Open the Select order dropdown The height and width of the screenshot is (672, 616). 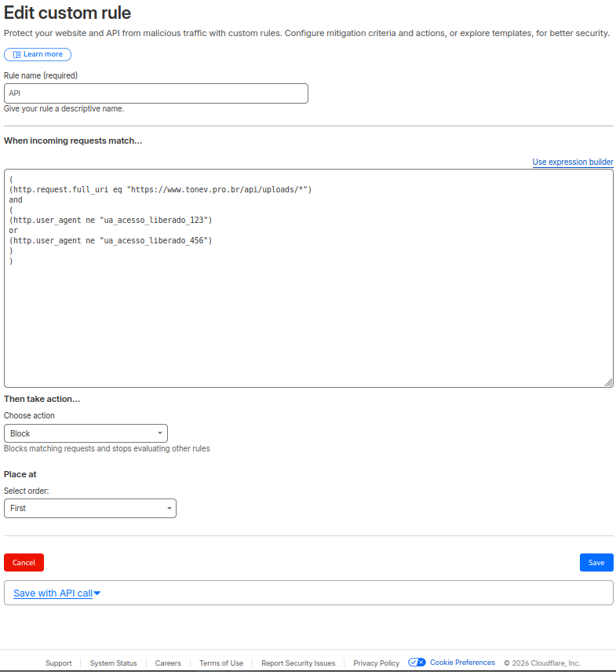click(x=90, y=508)
